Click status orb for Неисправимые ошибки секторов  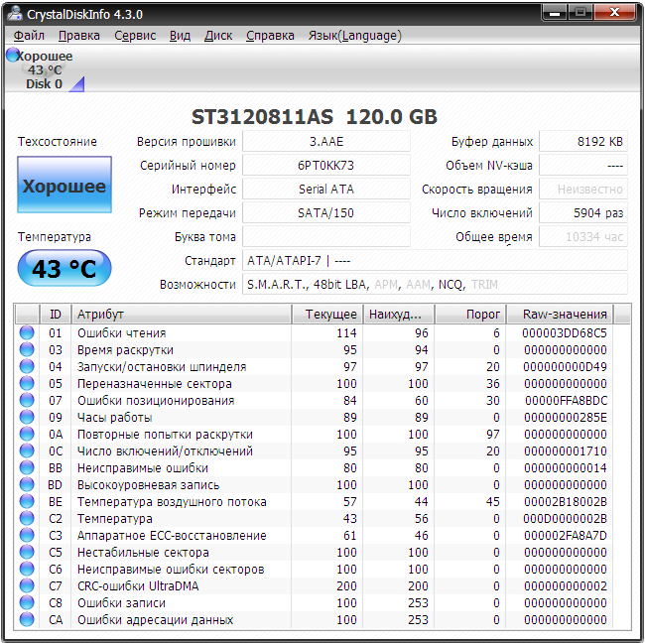(x=27, y=569)
